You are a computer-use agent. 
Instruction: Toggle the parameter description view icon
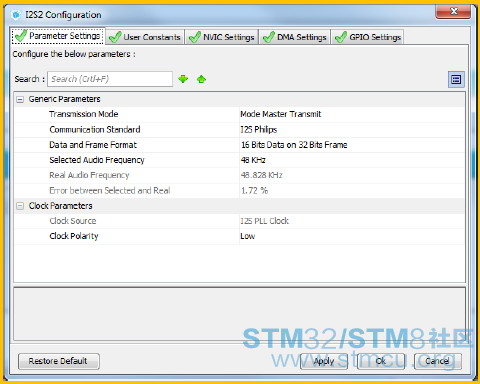456,79
